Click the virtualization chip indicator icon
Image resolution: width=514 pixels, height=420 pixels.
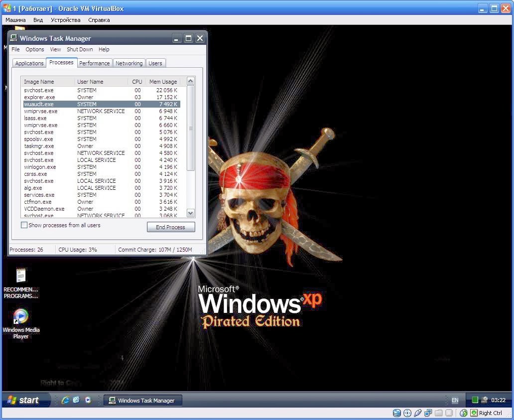[x=449, y=413]
